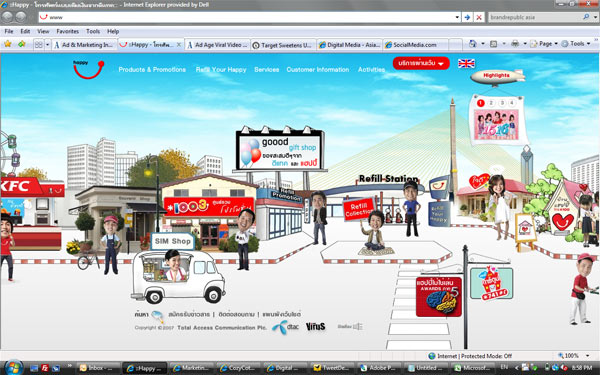Open the address bar history dropdown
Screen dimensions: 600x375
point(457,17)
